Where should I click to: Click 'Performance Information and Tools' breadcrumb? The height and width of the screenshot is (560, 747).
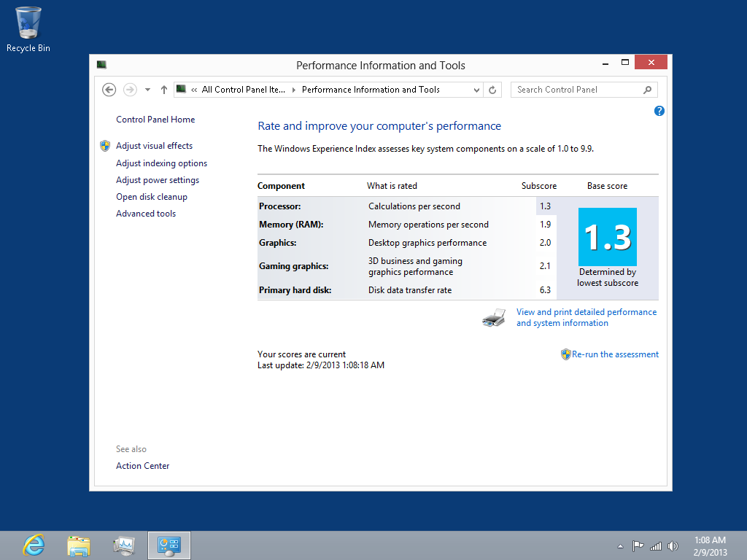371,90
